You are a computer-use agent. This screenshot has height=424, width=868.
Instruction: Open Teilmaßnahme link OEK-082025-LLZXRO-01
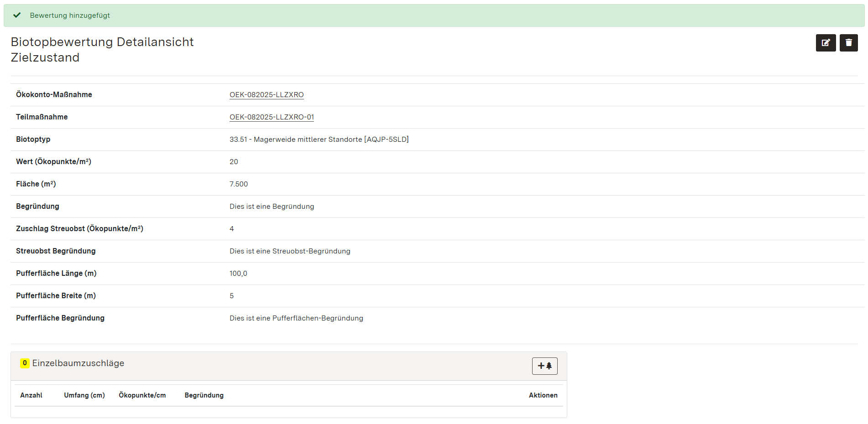272,117
